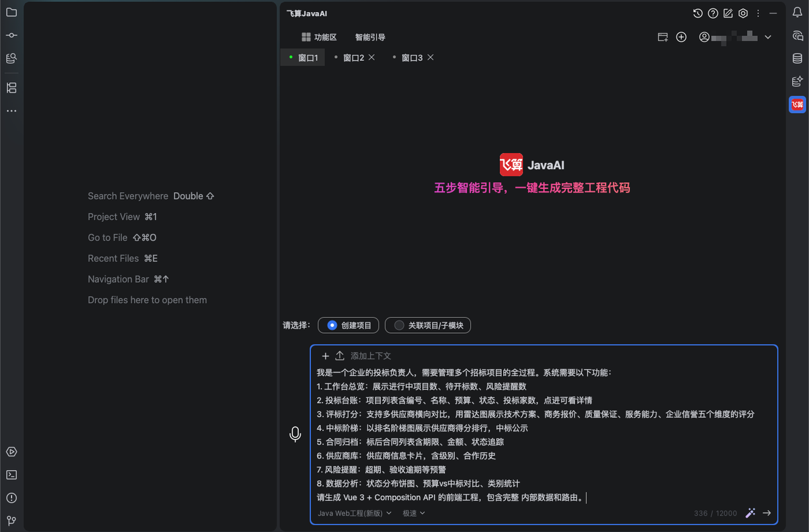Click the edit note icon in header
This screenshot has width=809, height=532.
coord(728,13)
